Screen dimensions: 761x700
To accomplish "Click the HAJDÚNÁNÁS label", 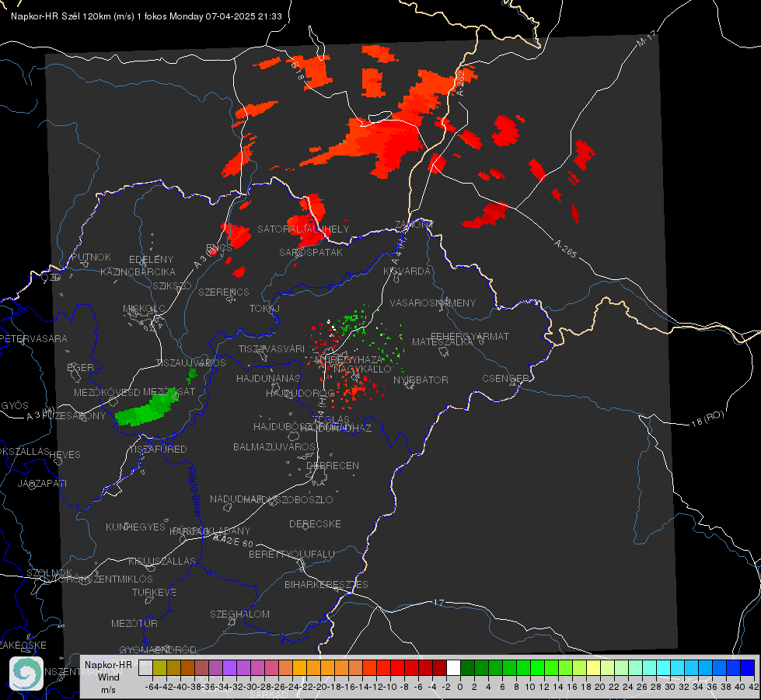I will point(268,378).
